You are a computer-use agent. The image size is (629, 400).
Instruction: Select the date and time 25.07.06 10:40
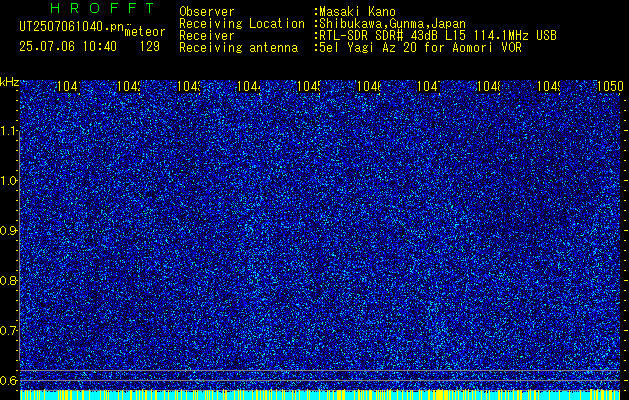(x=68, y=47)
